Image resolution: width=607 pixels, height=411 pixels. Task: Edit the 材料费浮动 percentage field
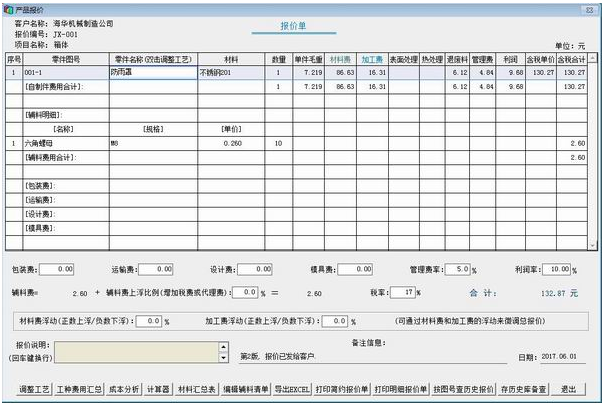[x=149, y=321]
